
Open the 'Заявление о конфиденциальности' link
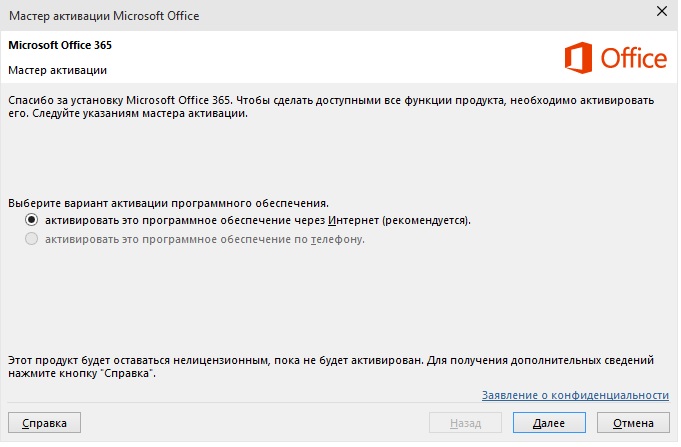click(575, 395)
